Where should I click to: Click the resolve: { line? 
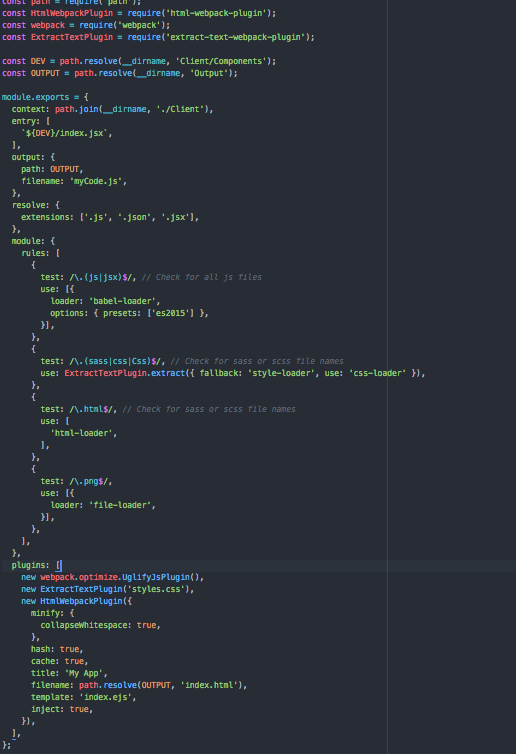(36, 205)
